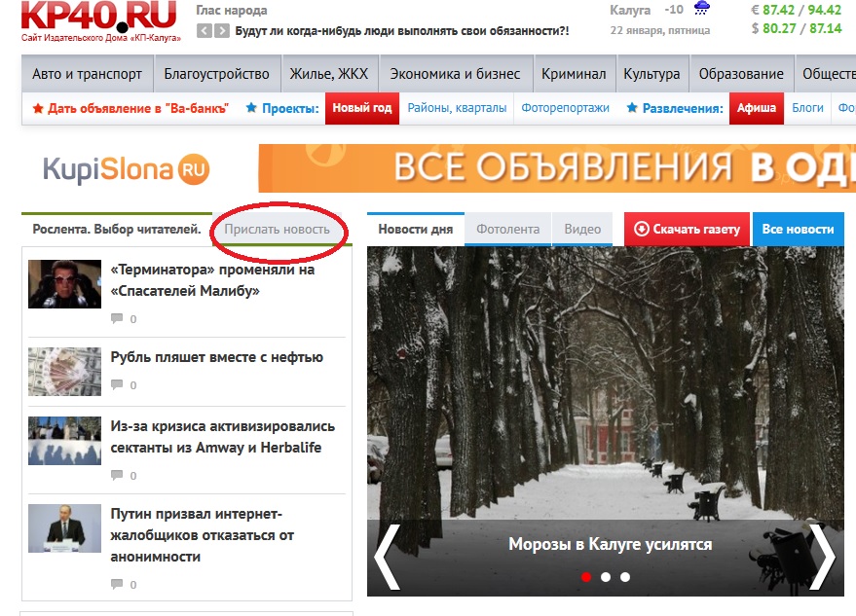Click the Все новости button

[799, 229]
